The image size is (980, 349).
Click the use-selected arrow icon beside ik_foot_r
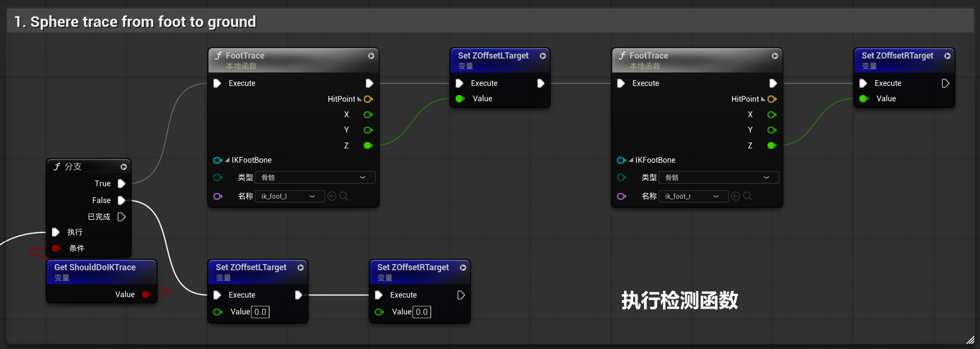735,196
